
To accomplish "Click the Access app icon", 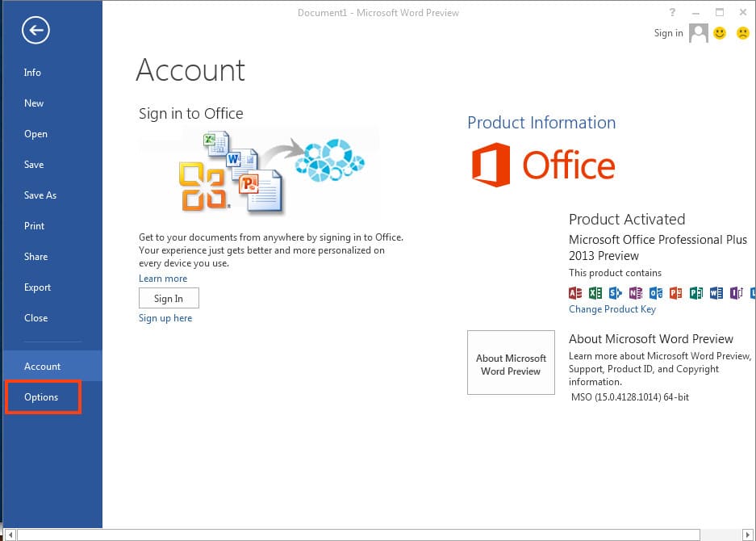I will 575,293.
